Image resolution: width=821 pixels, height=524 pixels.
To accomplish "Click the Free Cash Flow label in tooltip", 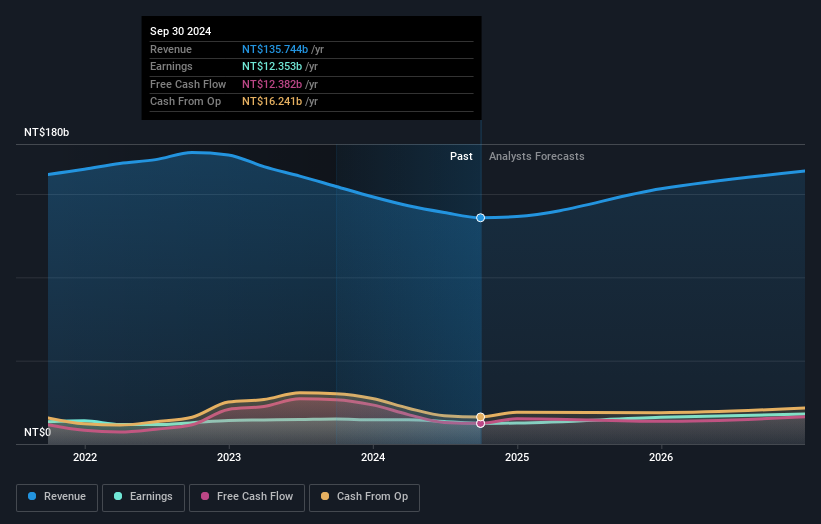I will pyautogui.click(x=188, y=84).
